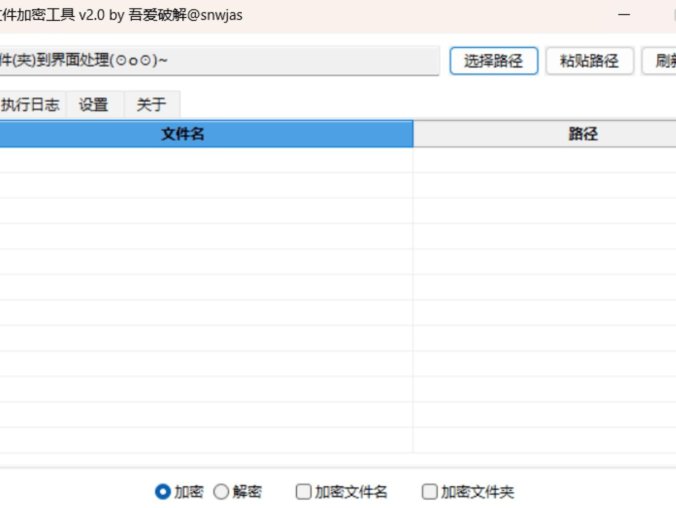Open the 关于 tab

tap(151, 104)
